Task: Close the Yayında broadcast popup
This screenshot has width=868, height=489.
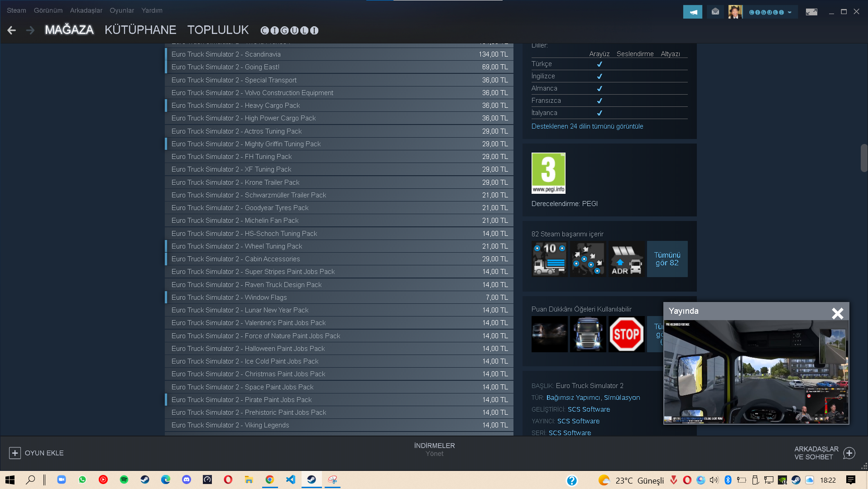Action: (x=837, y=313)
